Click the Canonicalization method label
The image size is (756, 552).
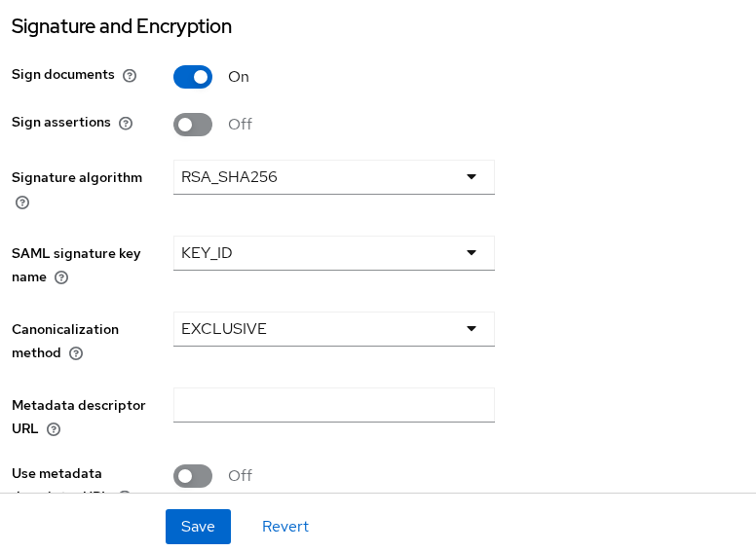65,341
